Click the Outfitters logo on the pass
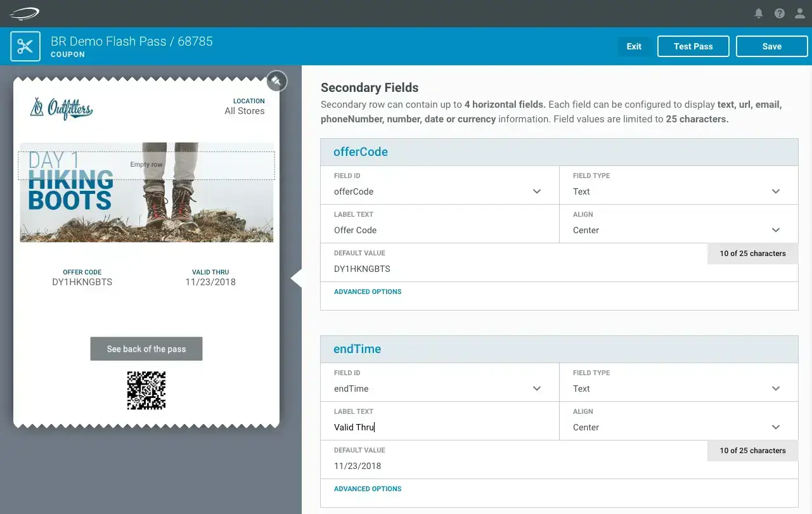Viewport: 812px width, 514px height. pos(61,108)
